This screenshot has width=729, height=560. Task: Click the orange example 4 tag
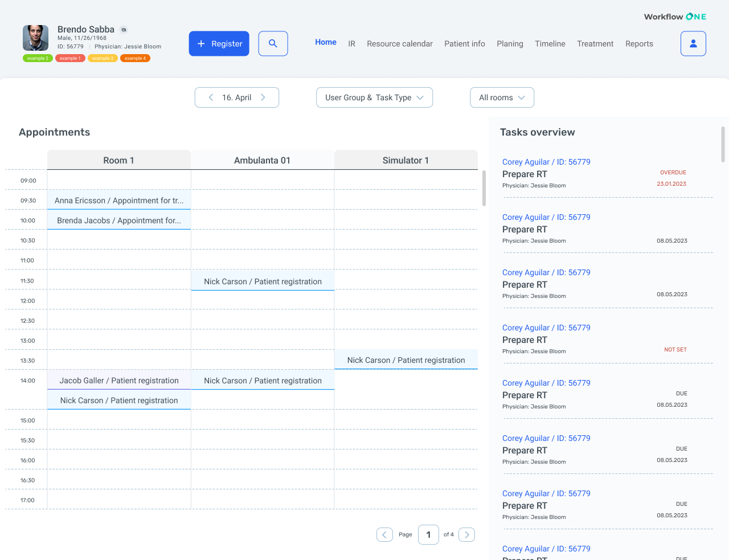click(x=135, y=58)
